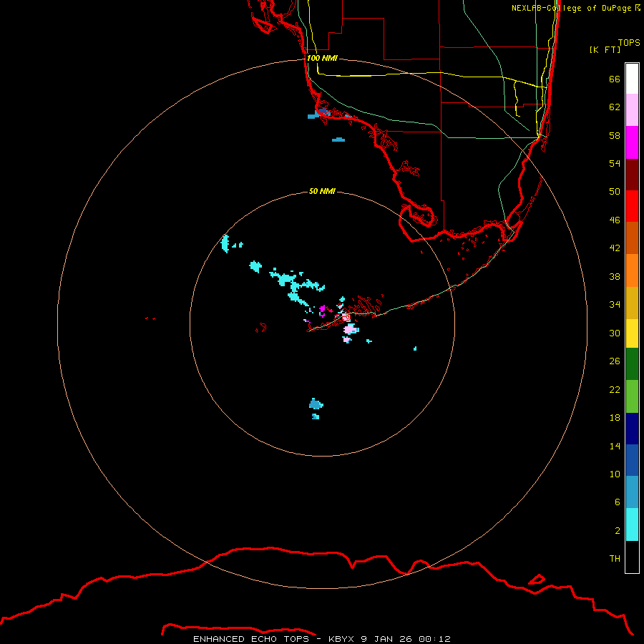Click the white swatch in the tops legend
644x644 pixels.
pos(632,79)
